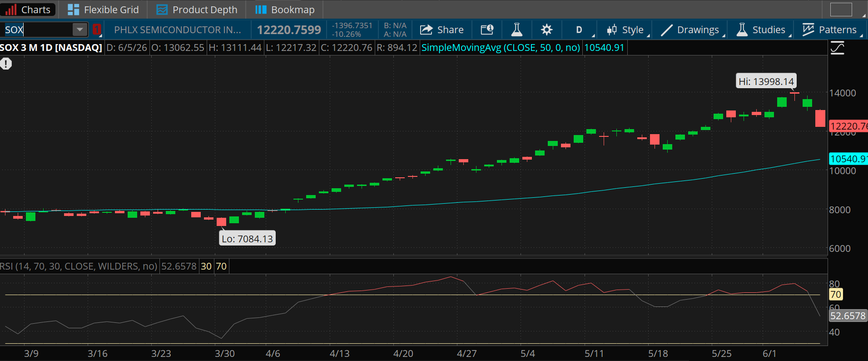Click the L: 12217.32 low value
868x361 pixels.
click(x=291, y=48)
